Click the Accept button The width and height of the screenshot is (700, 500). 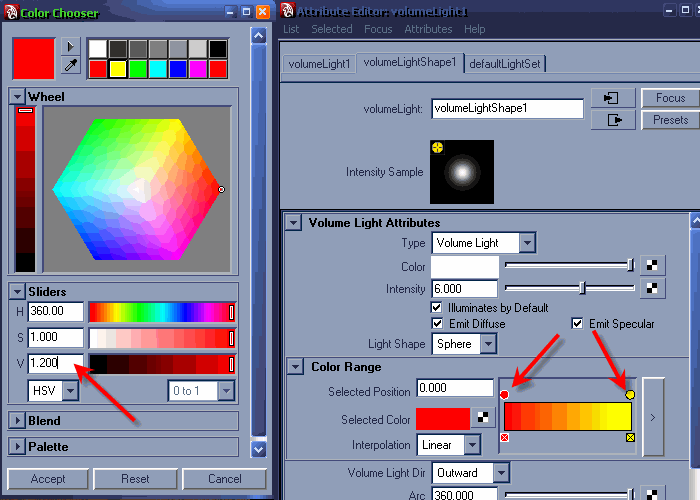pos(47,479)
